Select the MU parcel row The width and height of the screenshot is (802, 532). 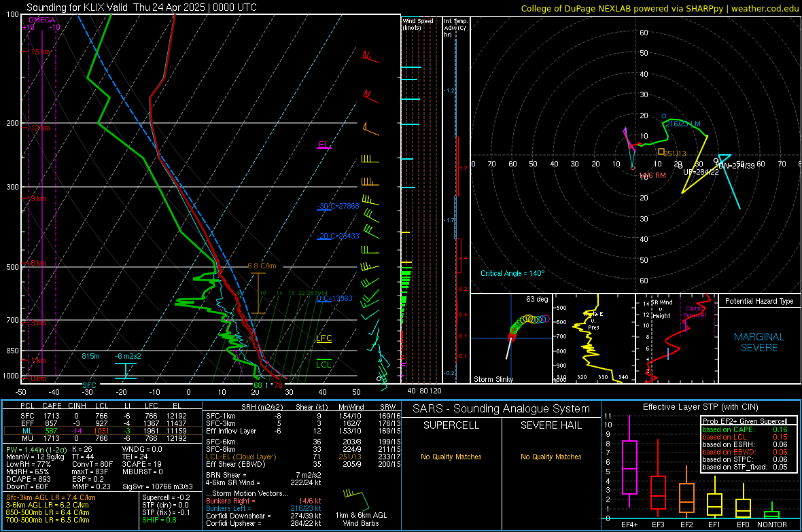(103, 438)
